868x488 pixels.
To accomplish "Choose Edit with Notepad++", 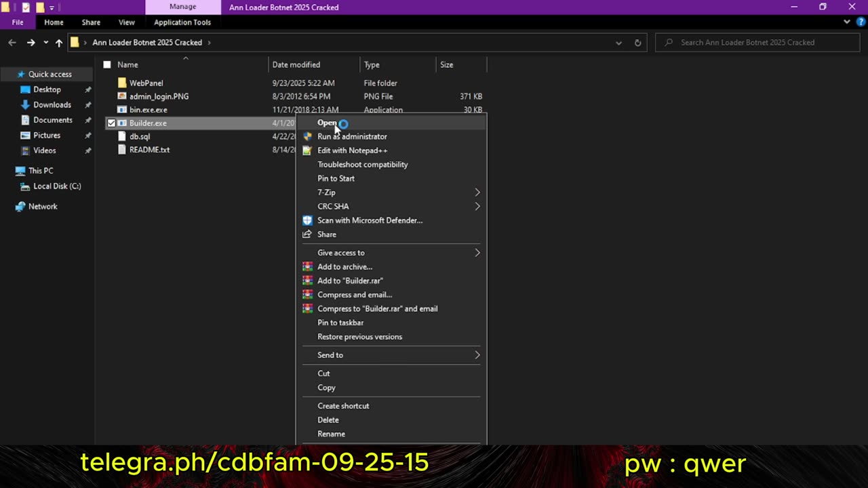I will coord(391,150).
